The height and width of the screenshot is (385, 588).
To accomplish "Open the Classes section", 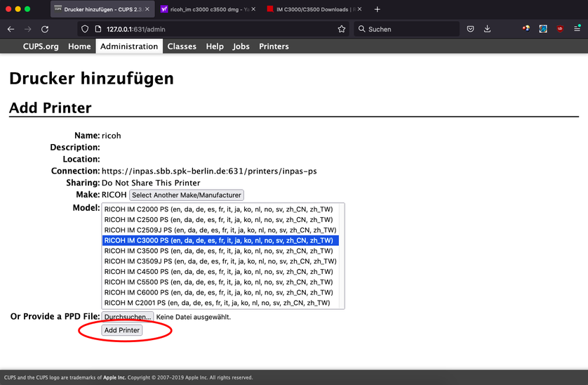I will pos(182,46).
